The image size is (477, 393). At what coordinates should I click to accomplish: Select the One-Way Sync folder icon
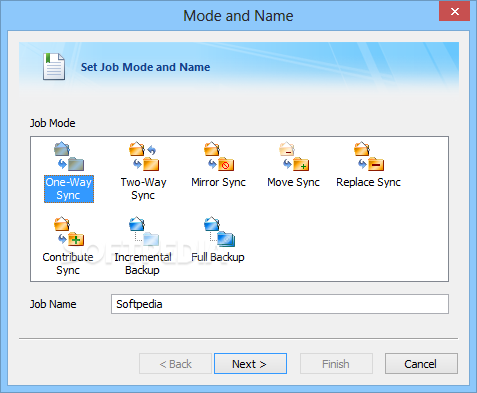point(69,156)
